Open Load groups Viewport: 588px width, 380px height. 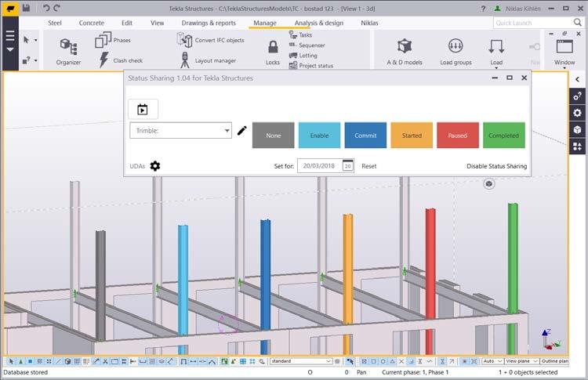(x=456, y=52)
